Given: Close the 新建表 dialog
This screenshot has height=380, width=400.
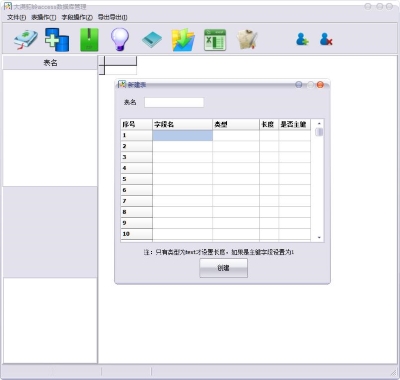Looking at the screenshot, I should pos(320,85).
